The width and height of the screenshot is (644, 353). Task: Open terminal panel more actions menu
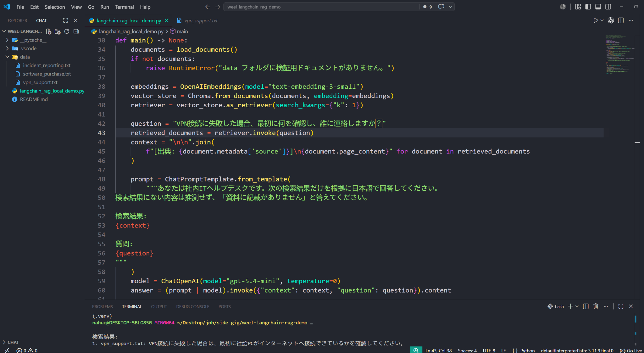coord(606,306)
